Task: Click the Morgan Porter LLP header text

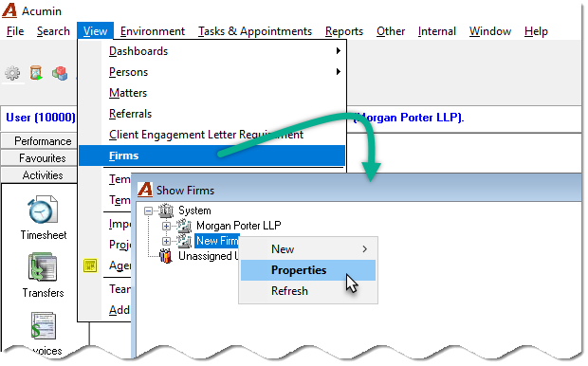Action: coord(409,118)
